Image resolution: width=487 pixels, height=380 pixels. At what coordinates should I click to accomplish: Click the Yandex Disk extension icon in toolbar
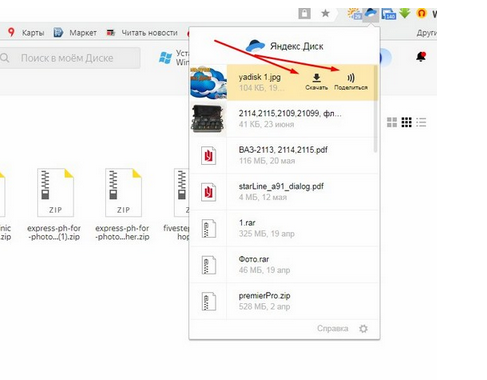pos(371,14)
